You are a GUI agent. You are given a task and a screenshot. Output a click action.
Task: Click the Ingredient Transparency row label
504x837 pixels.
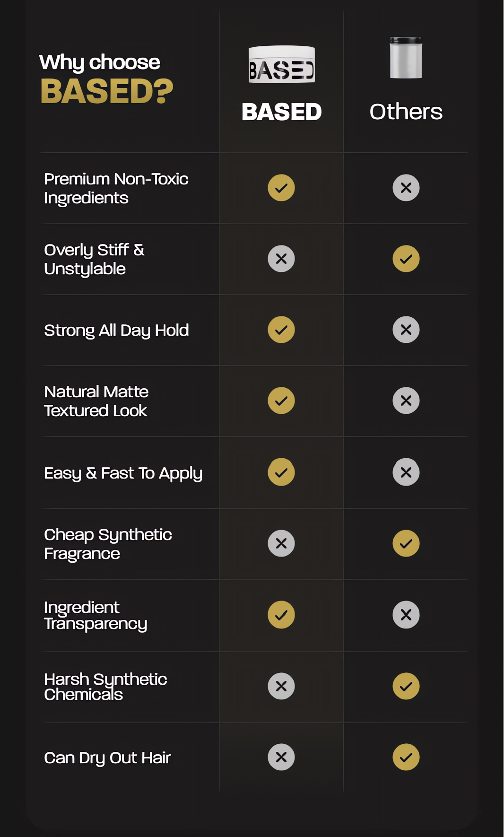pos(96,616)
